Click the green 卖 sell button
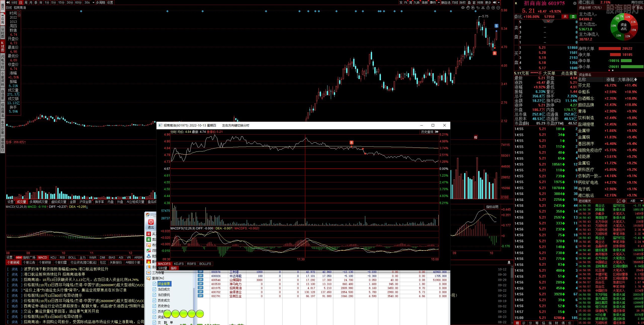Viewport: 644px width, 325px height. coord(573,17)
